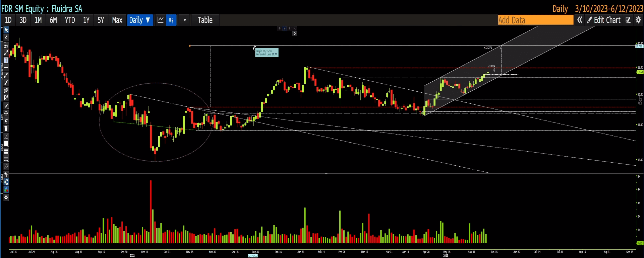
Task: Switch to the YTD range
Action: coord(70,20)
